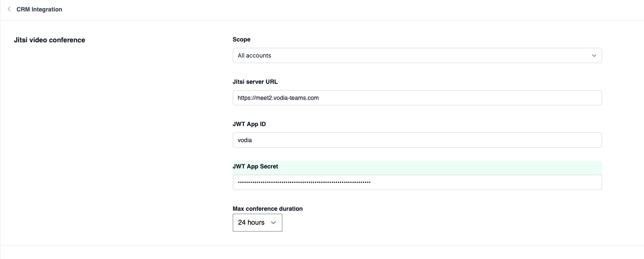Click the highlighted JWT App Secret label

coord(255,166)
